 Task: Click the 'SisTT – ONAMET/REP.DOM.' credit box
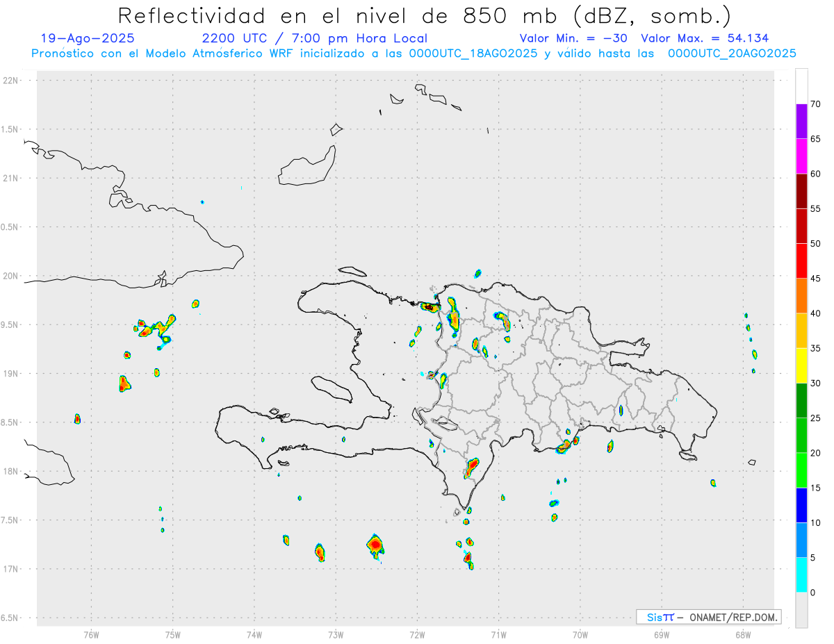(x=708, y=617)
